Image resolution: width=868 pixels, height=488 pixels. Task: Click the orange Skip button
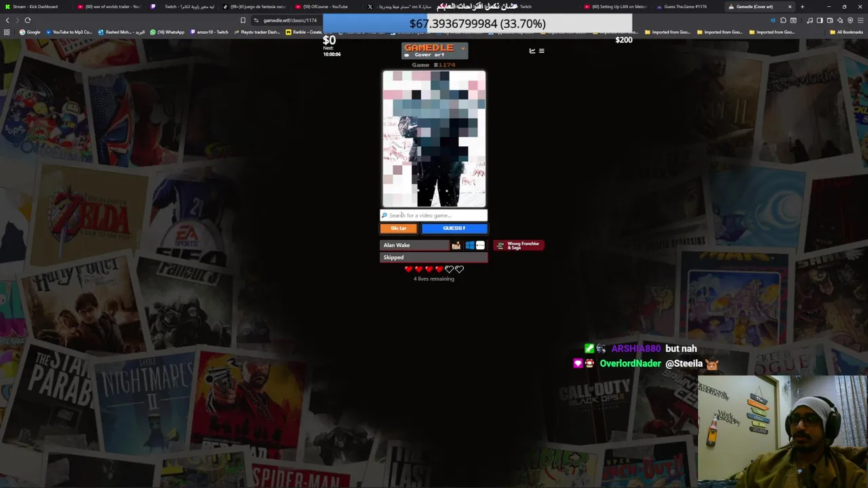(399, 228)
